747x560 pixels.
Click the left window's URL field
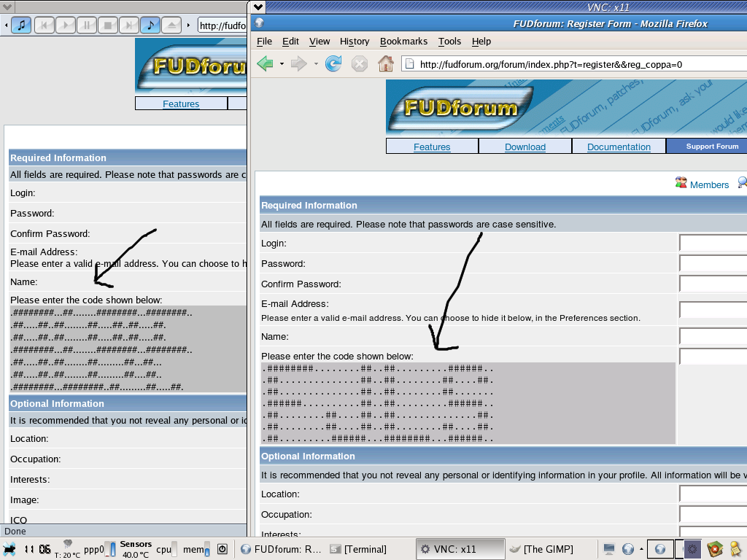click(x=222, y=26)
